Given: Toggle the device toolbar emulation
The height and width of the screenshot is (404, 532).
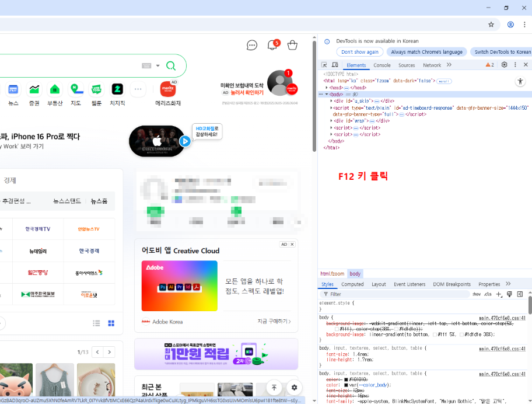Looking at the screenshot, I should pos(335,65).
